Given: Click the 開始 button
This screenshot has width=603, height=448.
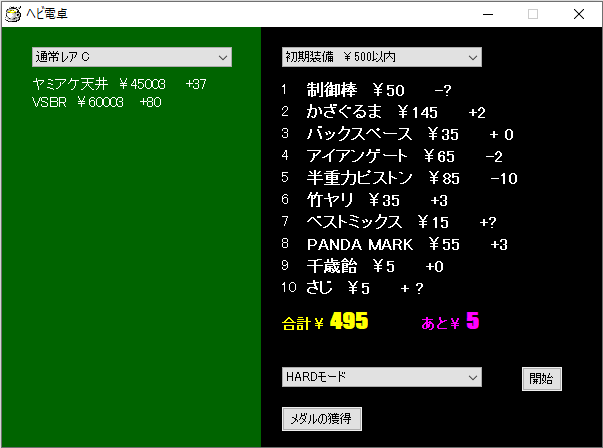Looking at the screenshot, I should [541, 379].
